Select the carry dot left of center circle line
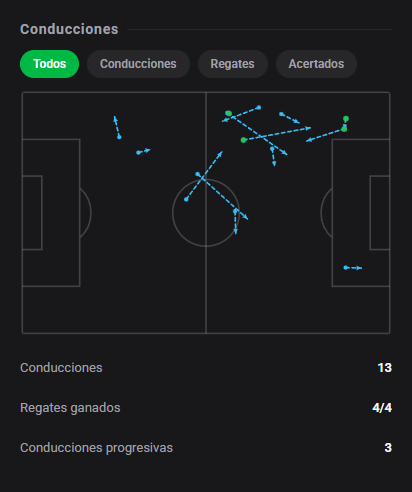This screenshot has height=492, width=412. tap(198, 174)
